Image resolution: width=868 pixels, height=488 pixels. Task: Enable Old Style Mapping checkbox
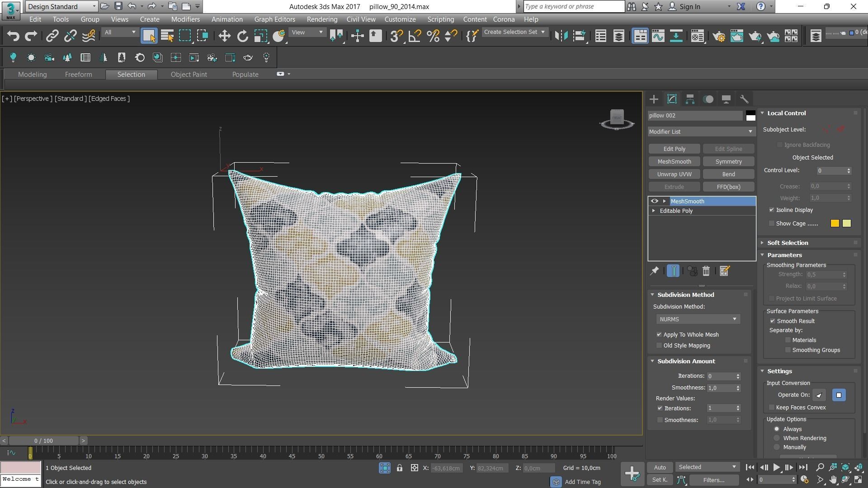659,346
